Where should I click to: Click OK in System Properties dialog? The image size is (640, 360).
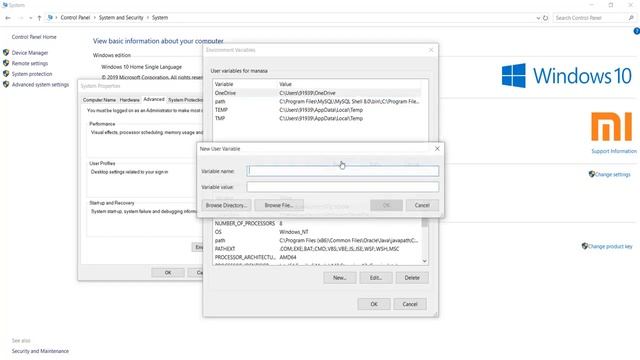tap(168, 273)
